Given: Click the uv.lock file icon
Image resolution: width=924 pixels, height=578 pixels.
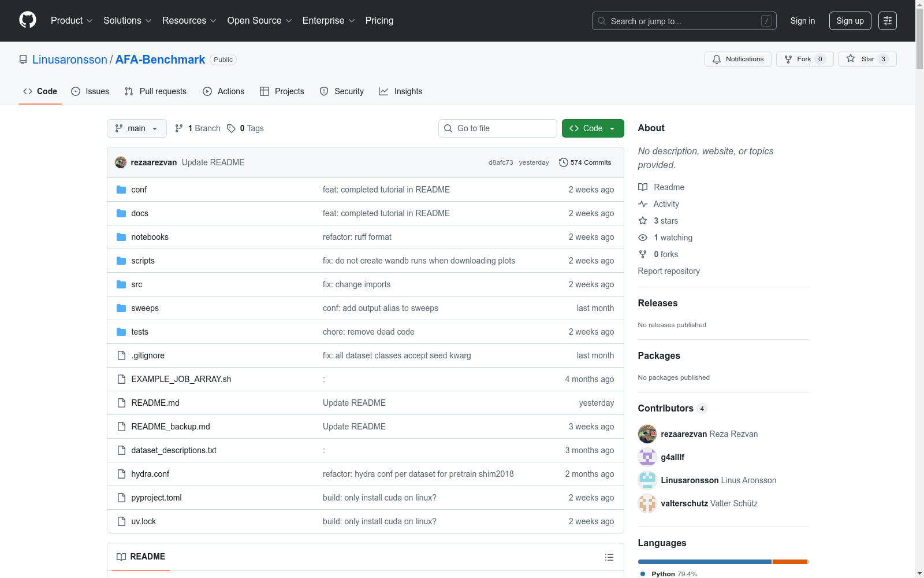Looking at the screenshot, I should 121,521.
